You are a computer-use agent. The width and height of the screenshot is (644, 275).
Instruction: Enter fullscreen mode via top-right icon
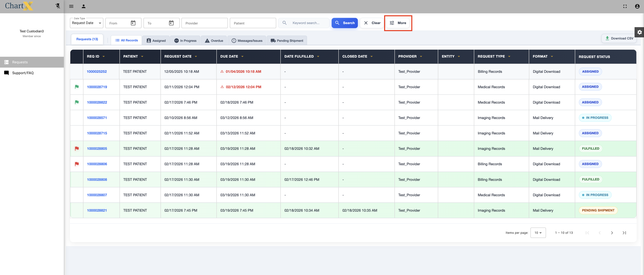tap(625, 7)
